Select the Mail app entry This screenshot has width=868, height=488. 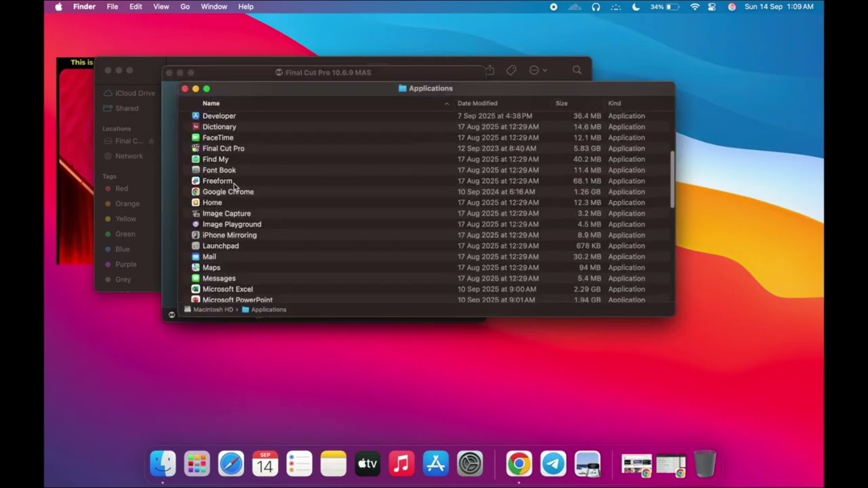point(427,257)
